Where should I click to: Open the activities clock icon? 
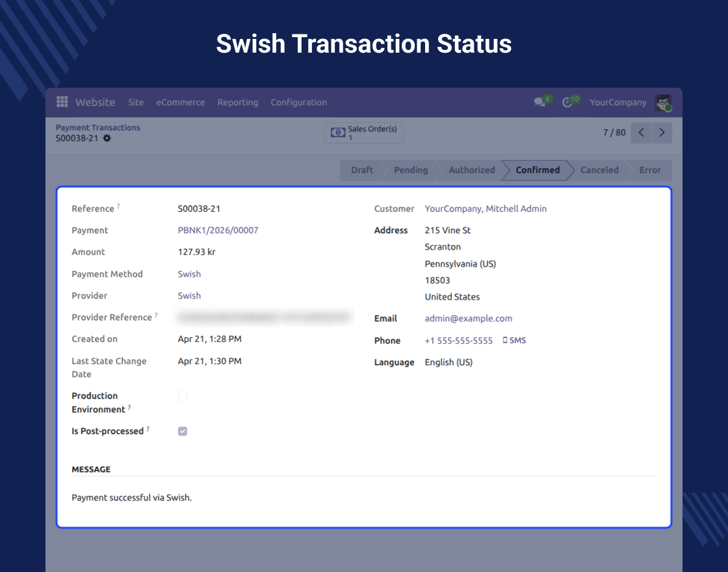567,102
